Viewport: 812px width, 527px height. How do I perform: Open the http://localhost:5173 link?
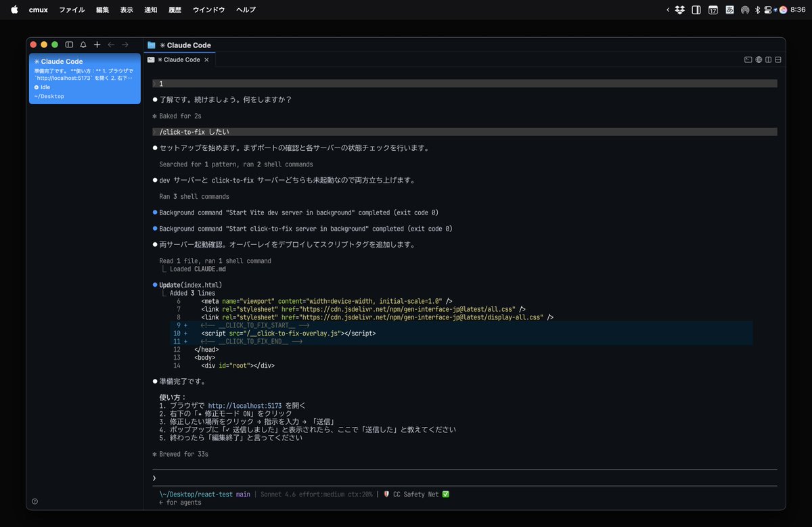[x=244, y=406]
